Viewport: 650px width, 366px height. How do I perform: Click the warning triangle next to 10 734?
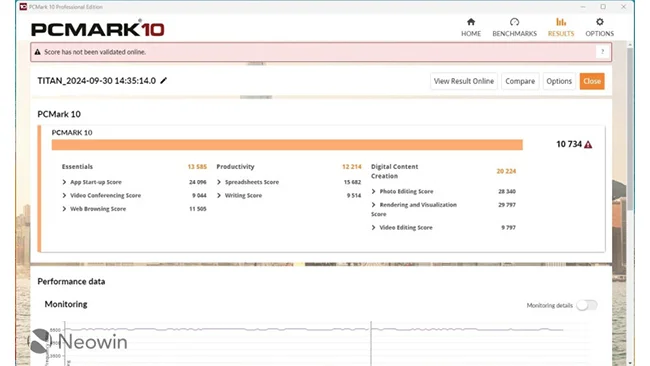[588, 145]
